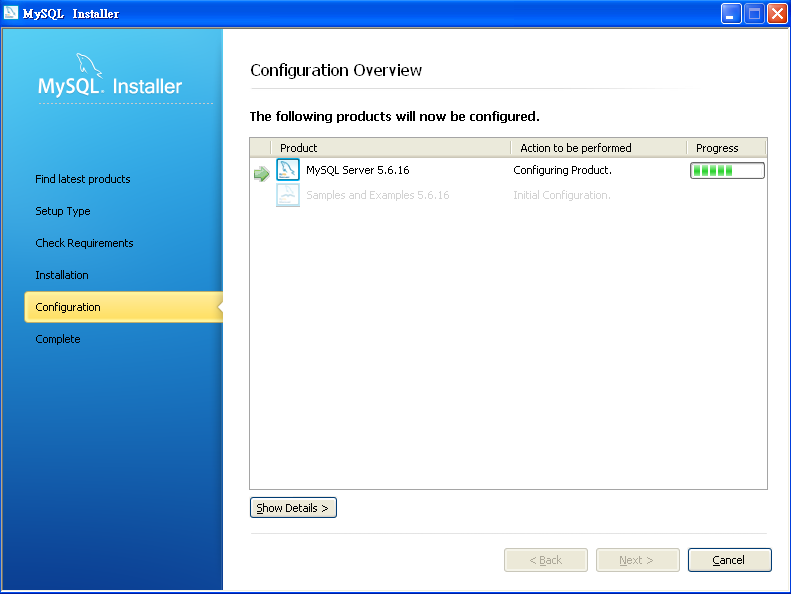
Task: Click the MySQL dolphin logo in sidebar
Action: point(89,65)
